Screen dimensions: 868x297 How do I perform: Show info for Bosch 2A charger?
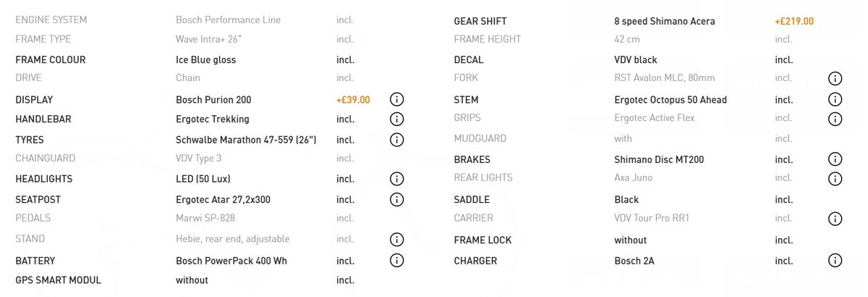click(835, 260)
